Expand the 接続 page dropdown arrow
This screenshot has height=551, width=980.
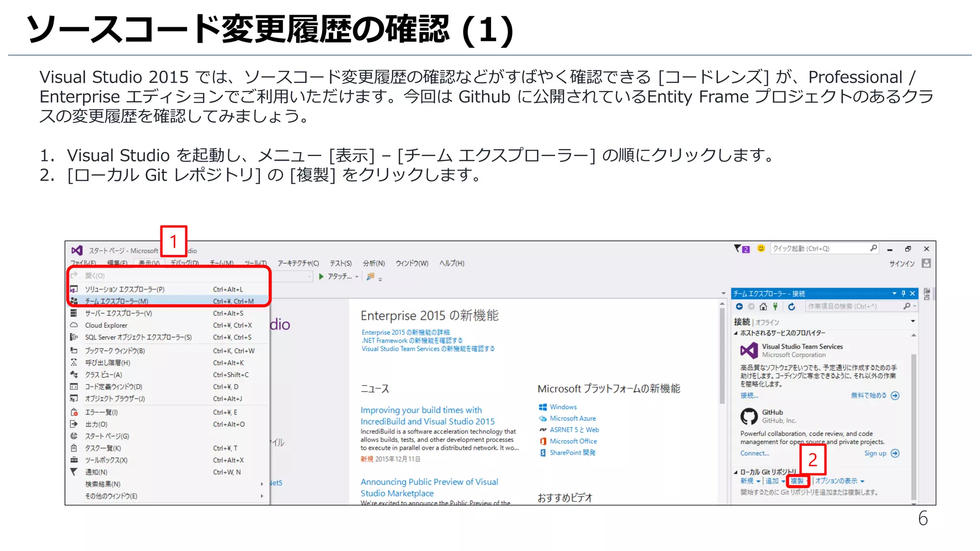913,321
